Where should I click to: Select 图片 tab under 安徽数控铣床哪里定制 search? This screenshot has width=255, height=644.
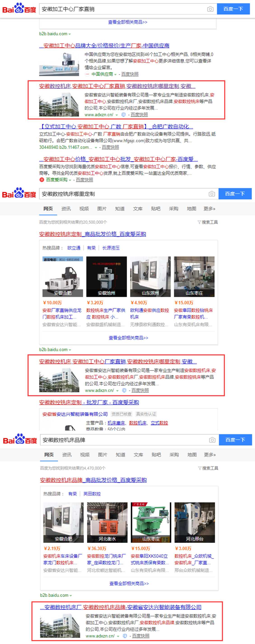102,209
